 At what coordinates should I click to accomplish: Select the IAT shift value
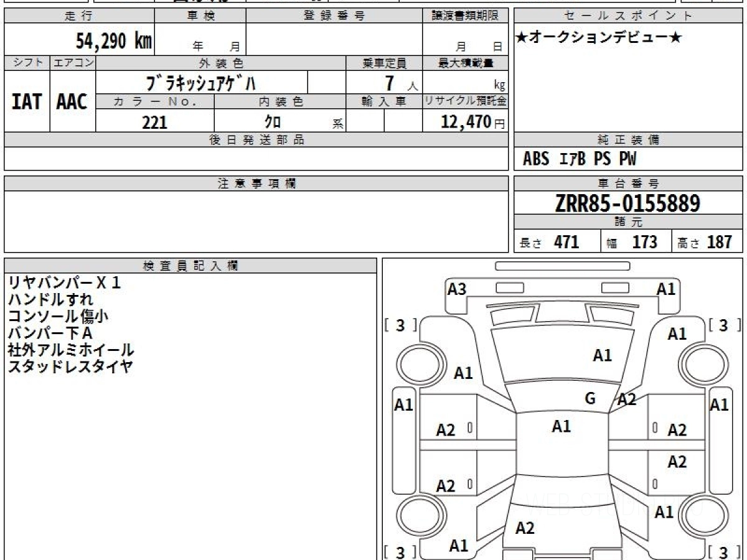click(27, 101)
